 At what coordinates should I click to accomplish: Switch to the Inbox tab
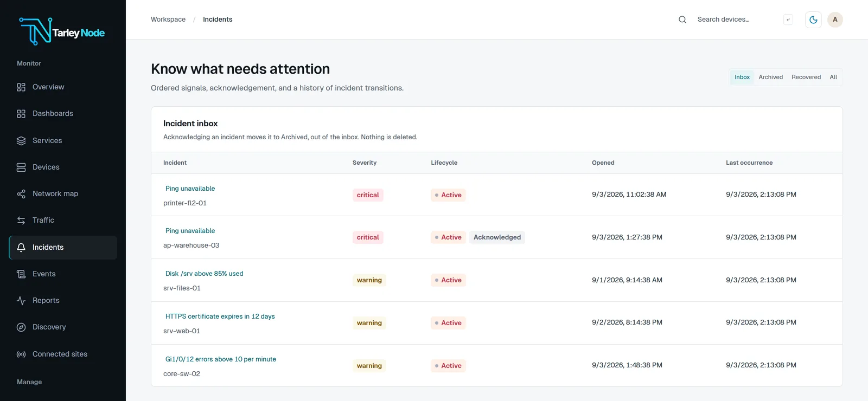[742, 77]
